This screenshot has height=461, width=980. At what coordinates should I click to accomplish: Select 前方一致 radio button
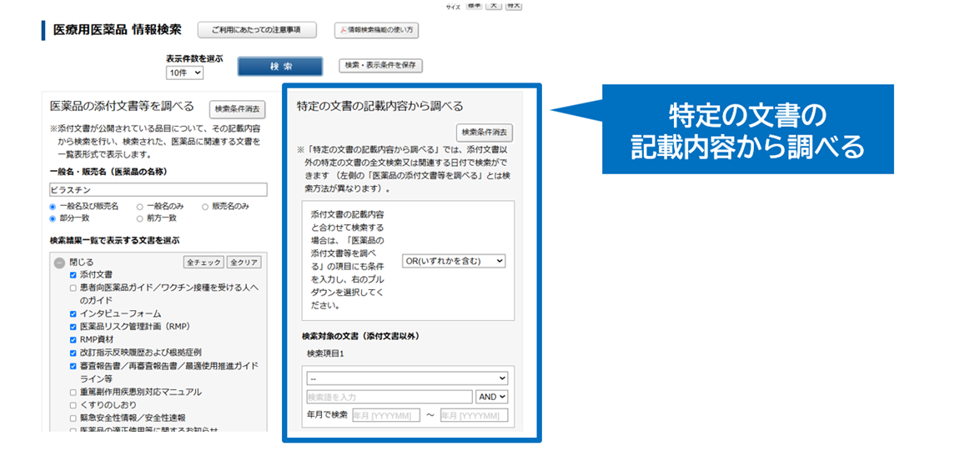coord(140,218)
